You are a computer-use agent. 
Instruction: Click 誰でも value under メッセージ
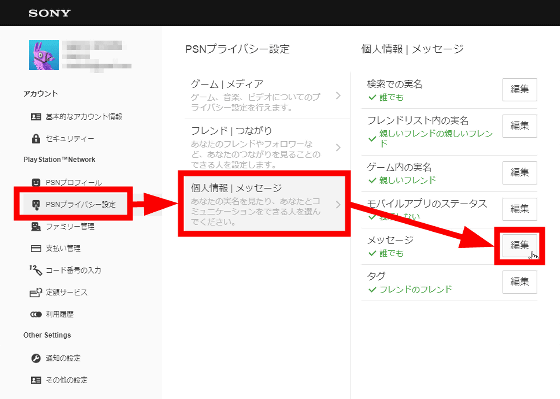pos(391,253)
